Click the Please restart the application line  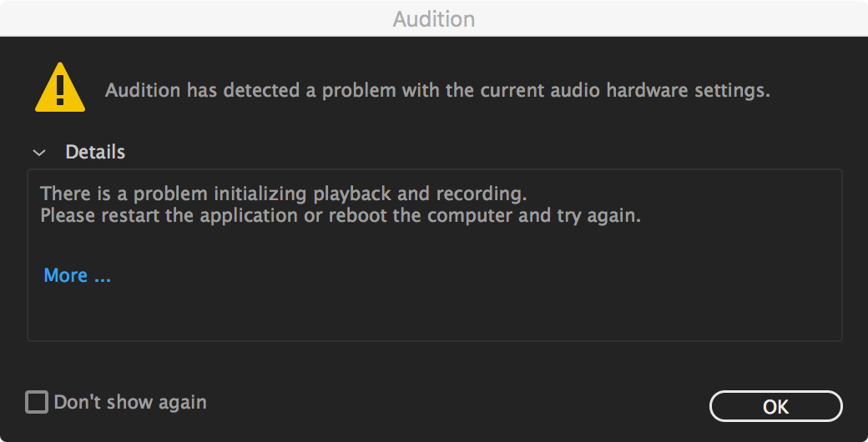(x=341, y=215)
